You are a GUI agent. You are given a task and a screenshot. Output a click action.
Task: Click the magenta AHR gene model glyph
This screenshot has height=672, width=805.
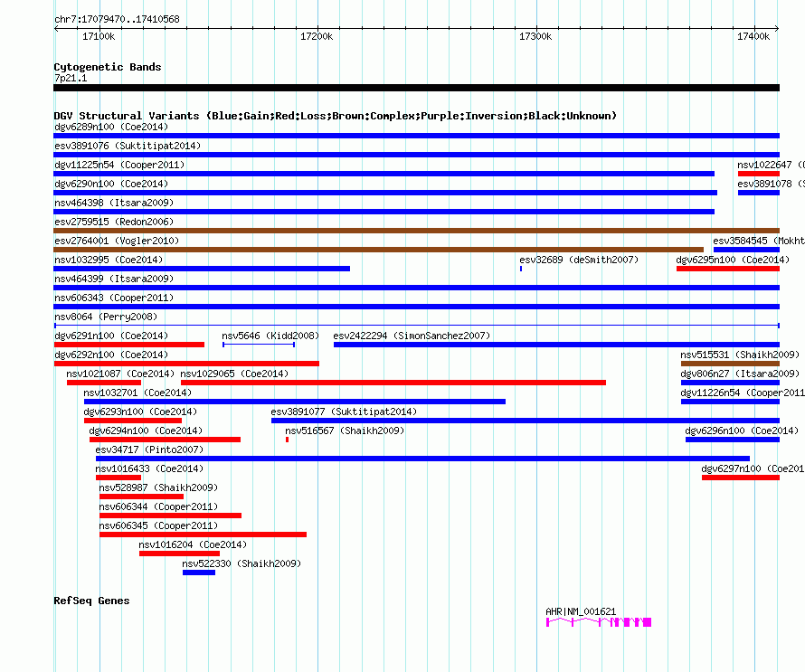click(599, 622)
